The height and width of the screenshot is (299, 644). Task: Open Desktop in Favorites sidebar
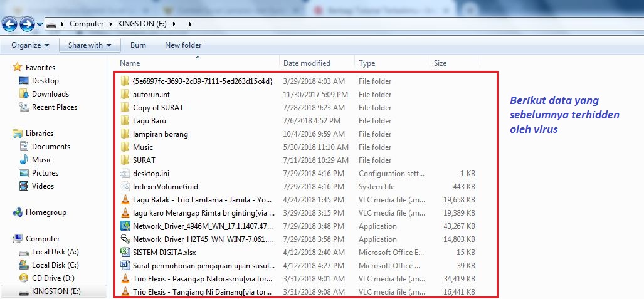(45, 81)
